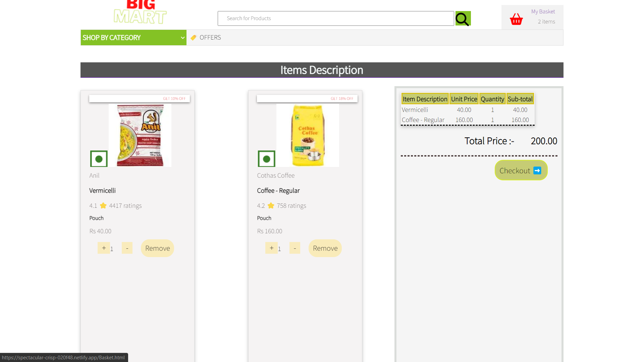This screenshot has width=644, height=362.
Task: Remove Coffee - Regular from basket
Action: (325, 248)
